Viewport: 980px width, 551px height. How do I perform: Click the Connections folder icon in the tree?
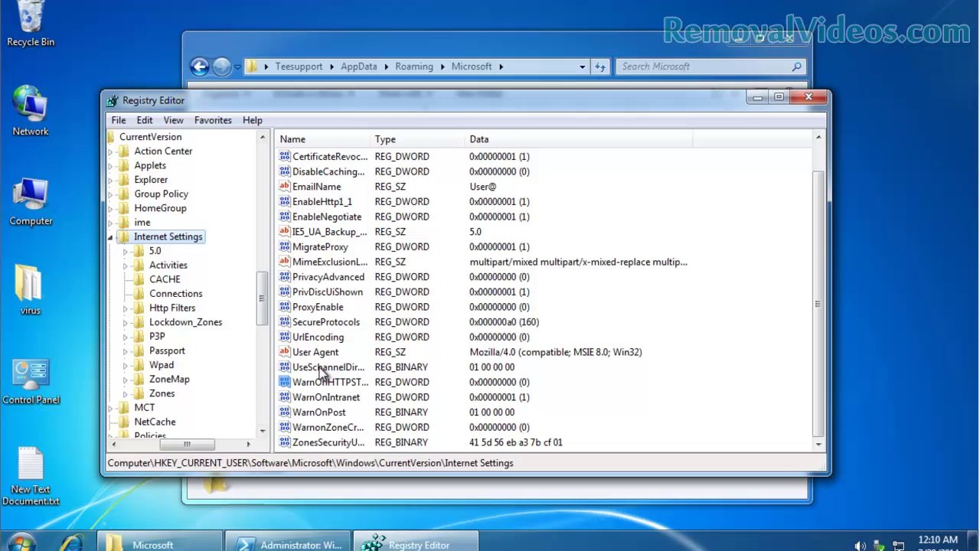pyautogui.click(x=139, y=294)
